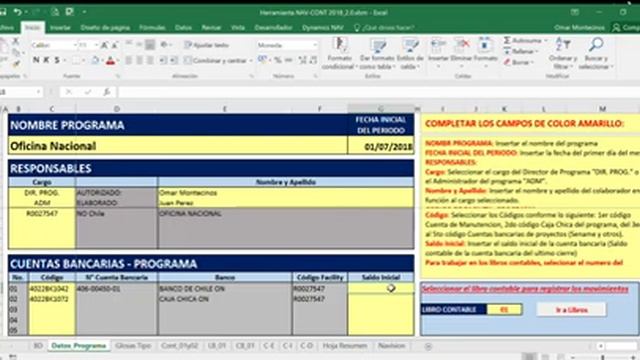Select the Oficina Nacional program name cell
This screenshot has width=640, height=360.
[x=178, y=146]
